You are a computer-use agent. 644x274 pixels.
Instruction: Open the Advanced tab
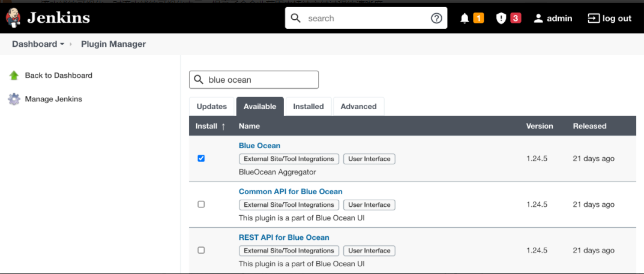pos(358,107)
